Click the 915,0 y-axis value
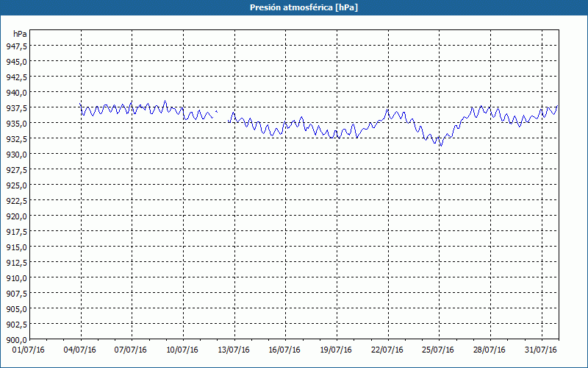This screenshot has width=588, height=368. pos(16,247)
